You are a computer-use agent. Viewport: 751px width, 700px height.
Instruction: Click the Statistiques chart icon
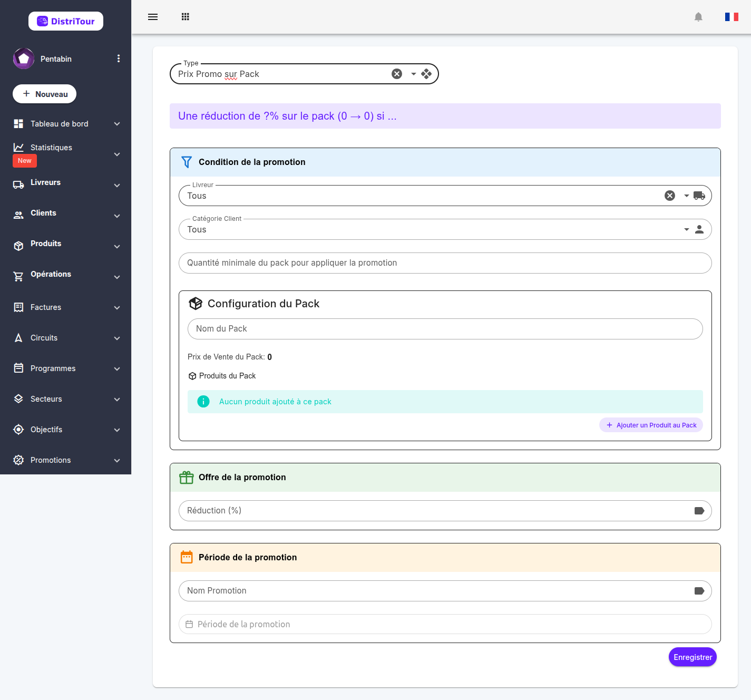click(x=18, y=148)
